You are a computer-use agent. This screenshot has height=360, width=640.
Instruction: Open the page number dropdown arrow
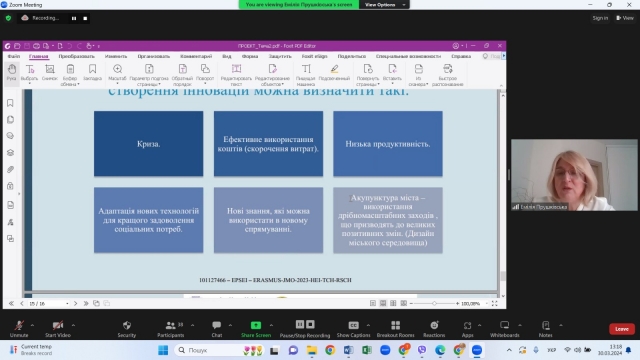(x=67, y=304)
